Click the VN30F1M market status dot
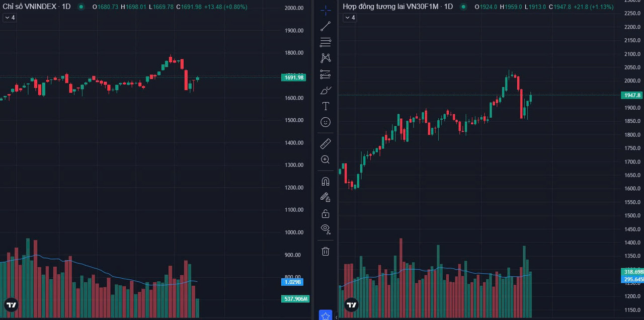The width and height of the screenshot is (644, 320). pos(463,7)
